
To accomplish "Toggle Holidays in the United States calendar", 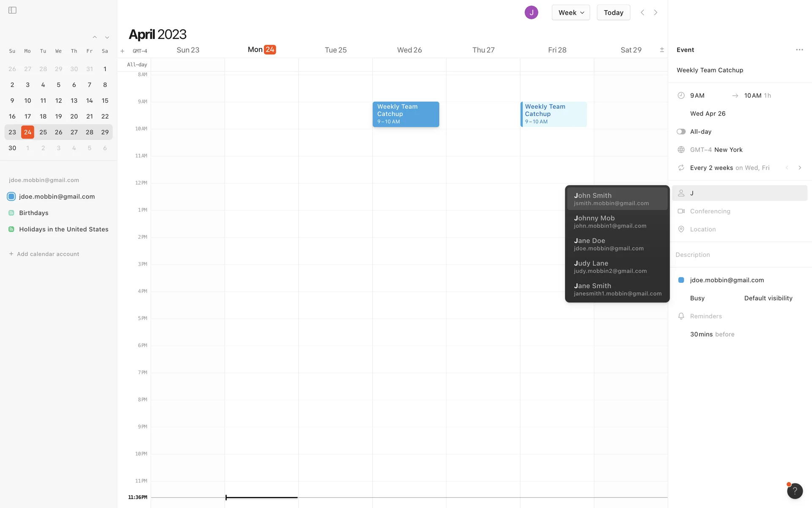I will click(x=11, y=229).
